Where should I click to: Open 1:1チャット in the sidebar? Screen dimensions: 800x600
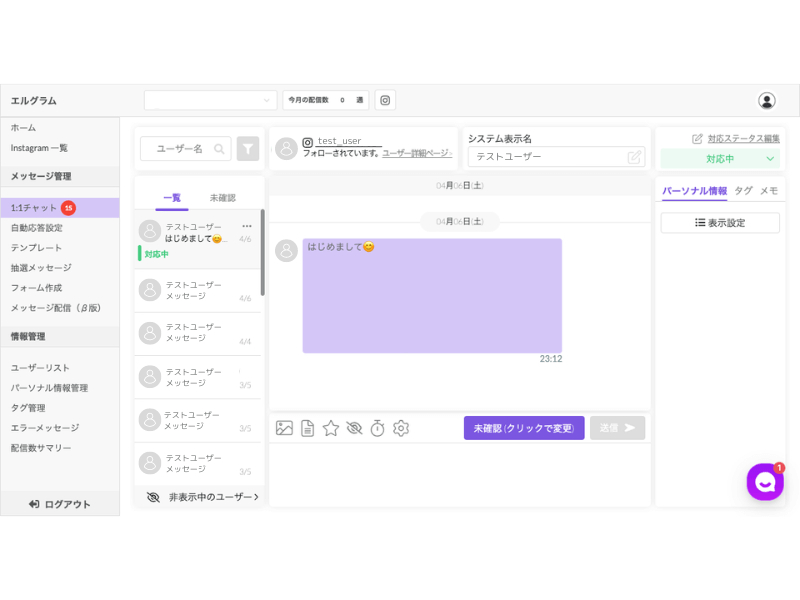[60, 208]
